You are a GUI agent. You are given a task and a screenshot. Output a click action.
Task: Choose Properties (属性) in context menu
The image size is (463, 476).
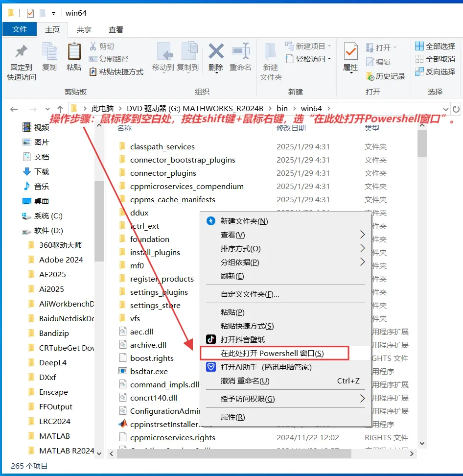pos(285,417)
